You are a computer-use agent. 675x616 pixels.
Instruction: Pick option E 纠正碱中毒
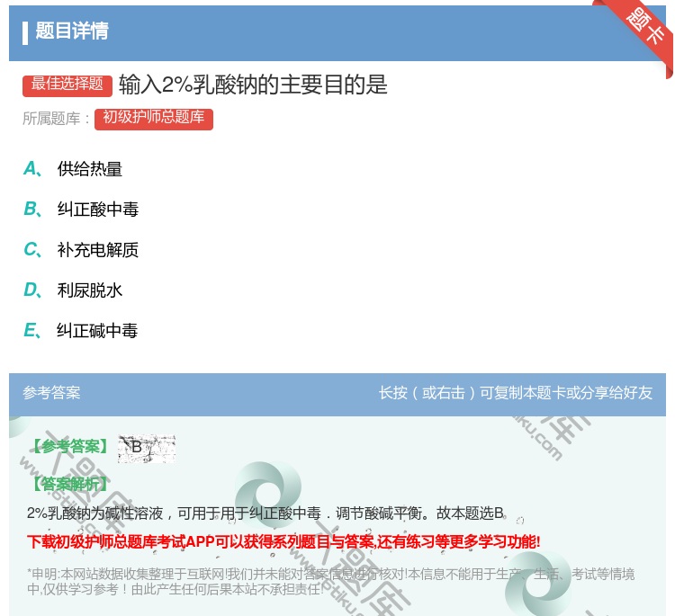click(80, 330)
